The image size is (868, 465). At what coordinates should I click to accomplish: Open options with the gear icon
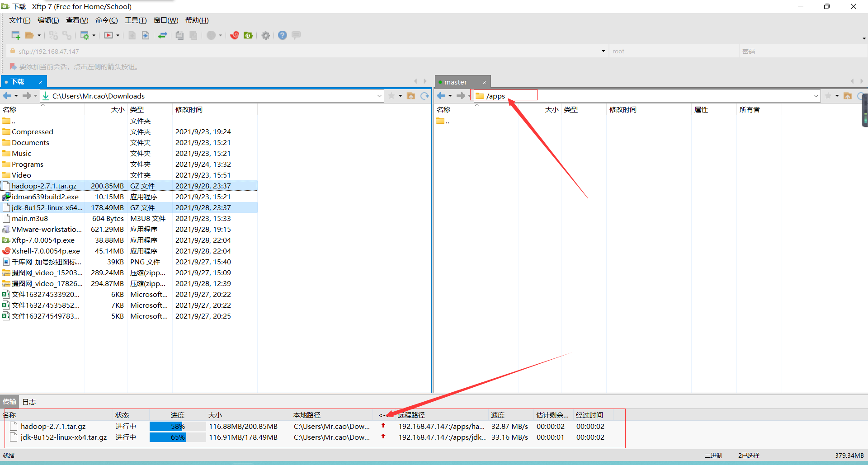tap(266, 35)
